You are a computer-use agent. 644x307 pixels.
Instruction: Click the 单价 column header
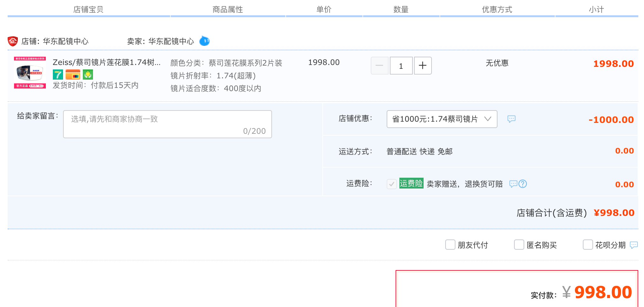tap(324, 10)
